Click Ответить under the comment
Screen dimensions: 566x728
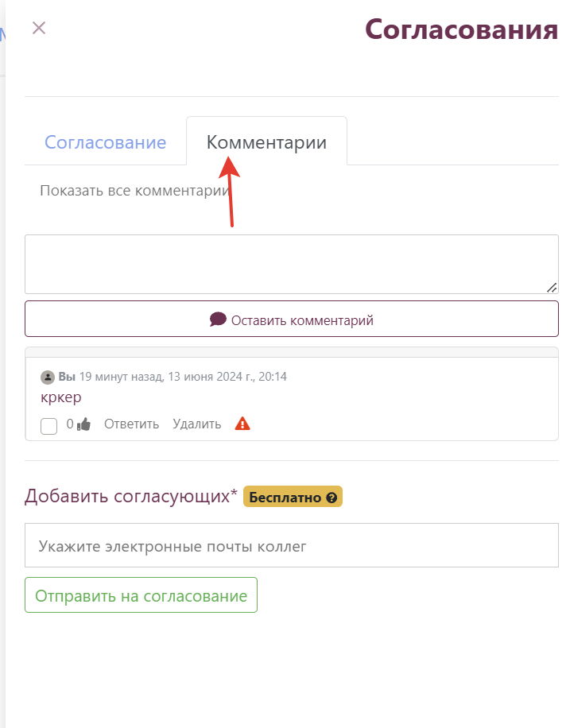coord(131,424)
